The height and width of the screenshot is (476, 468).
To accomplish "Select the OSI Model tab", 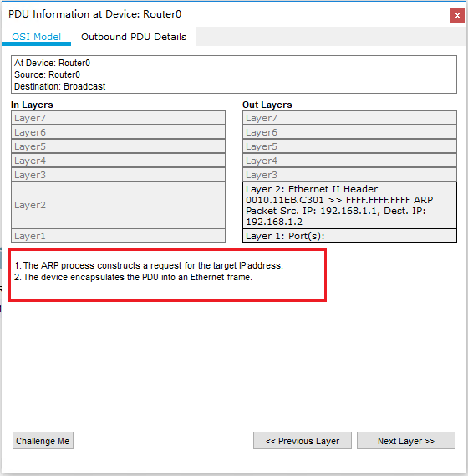I will point(37,37).
